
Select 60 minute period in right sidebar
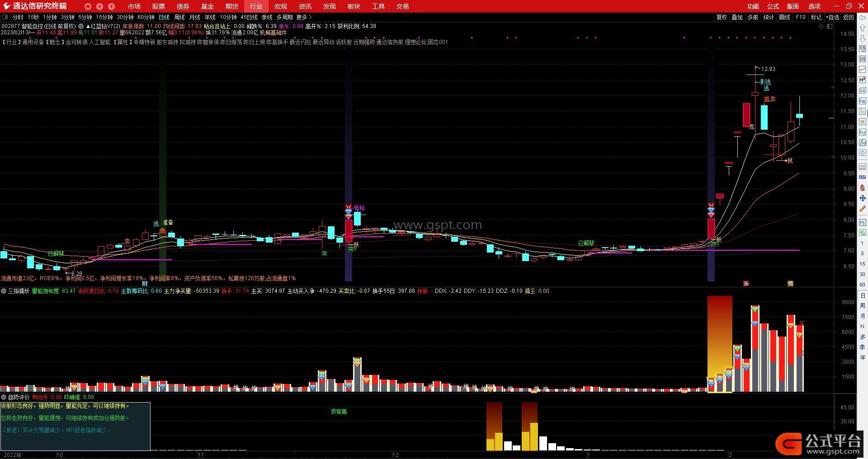click(x=863, y=285)
